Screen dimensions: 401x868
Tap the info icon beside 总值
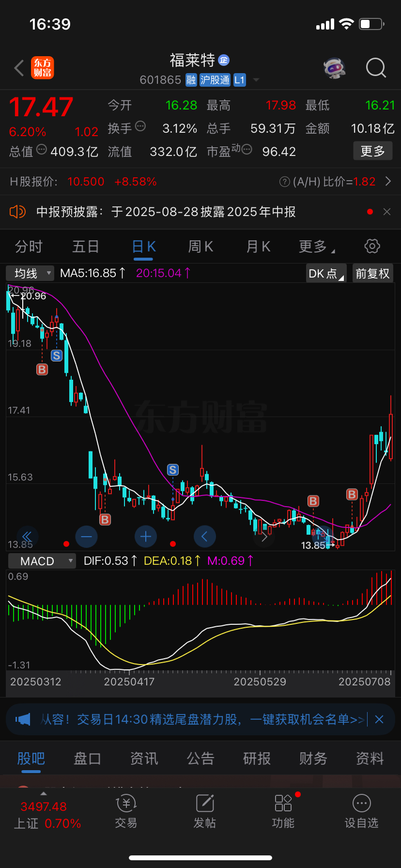point(42,150)
